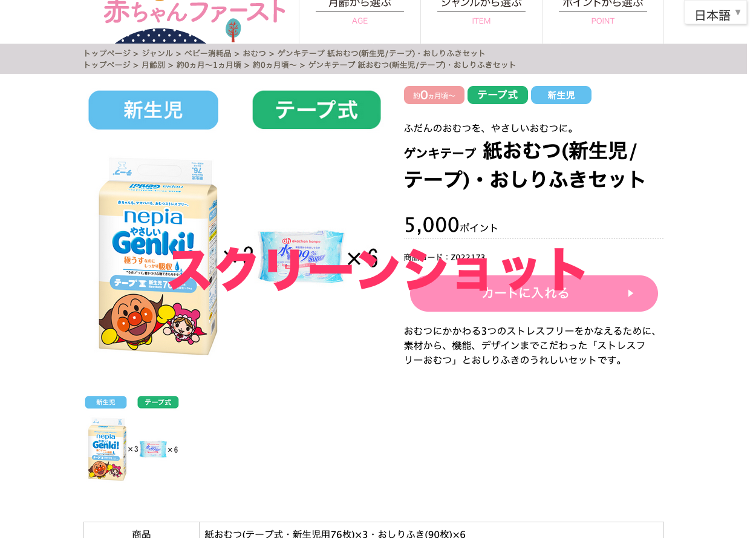Open the 日本語 language dropdown
Image resolution: width=756 pixels, height=538 pixels.
[716, 13]
